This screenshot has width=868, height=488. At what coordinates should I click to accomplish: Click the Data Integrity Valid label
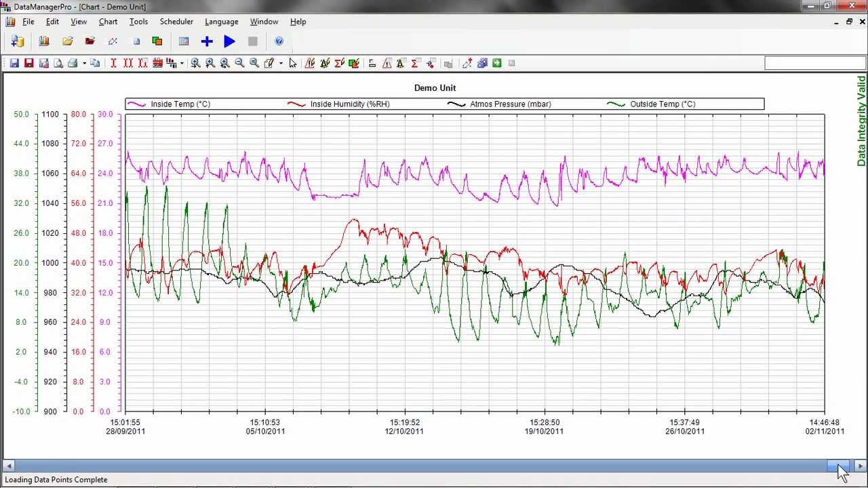coord(861,121)
